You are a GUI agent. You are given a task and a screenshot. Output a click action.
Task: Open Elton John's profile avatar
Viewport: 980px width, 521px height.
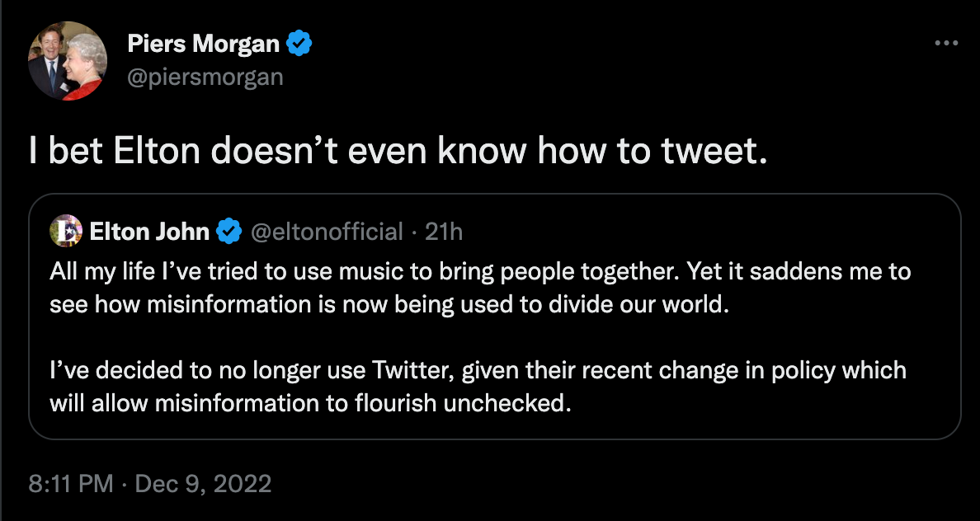(66, 232)
